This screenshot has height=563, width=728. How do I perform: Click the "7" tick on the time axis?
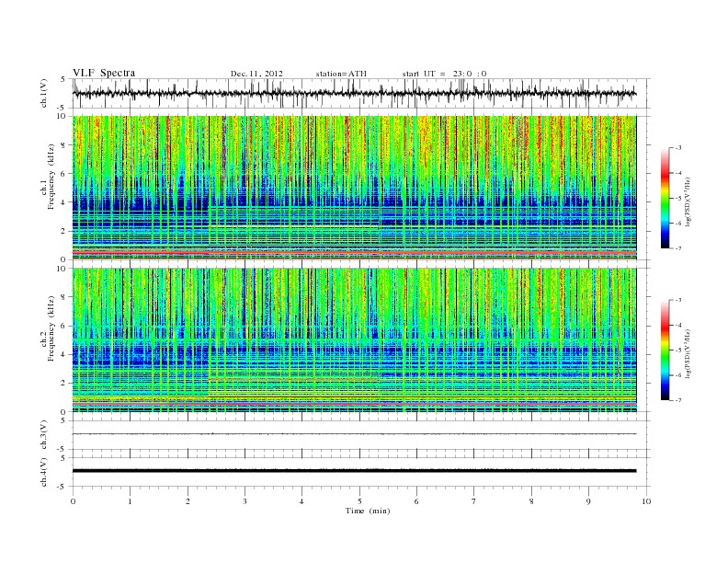click(x=474, y=501)
